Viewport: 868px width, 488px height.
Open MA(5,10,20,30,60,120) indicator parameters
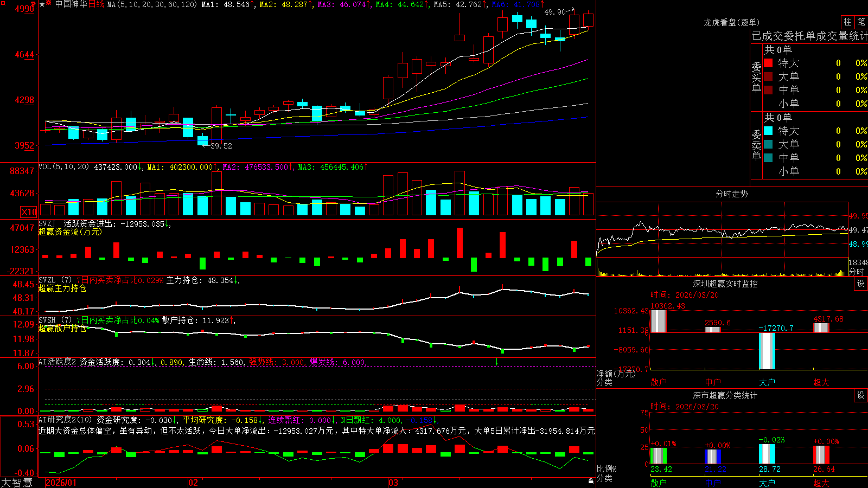[152, 4]
